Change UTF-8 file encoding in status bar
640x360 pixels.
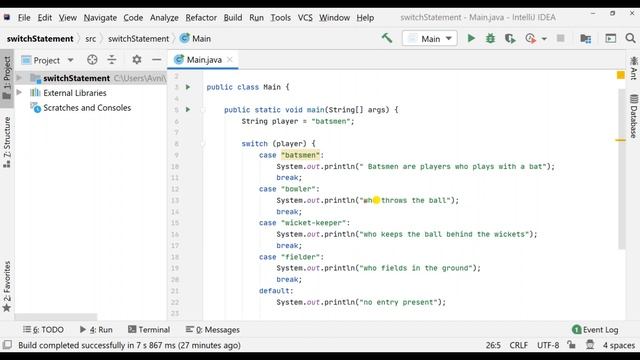pos(548,345)
